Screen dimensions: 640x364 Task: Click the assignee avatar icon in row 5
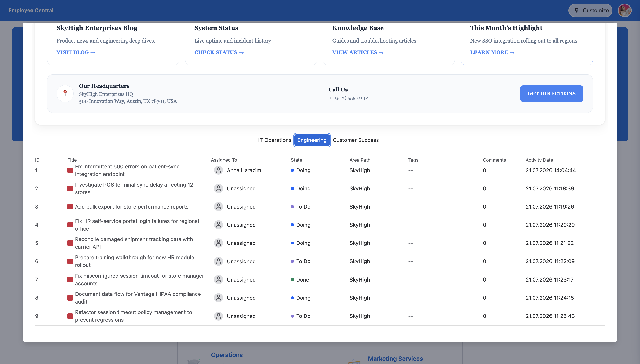(x=218, y=243)
